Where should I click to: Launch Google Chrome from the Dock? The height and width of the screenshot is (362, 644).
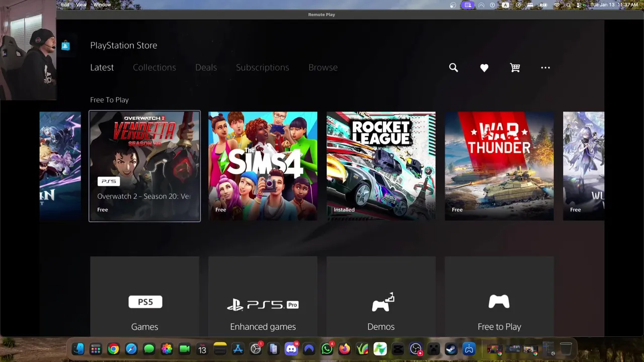tap(113, 349)
